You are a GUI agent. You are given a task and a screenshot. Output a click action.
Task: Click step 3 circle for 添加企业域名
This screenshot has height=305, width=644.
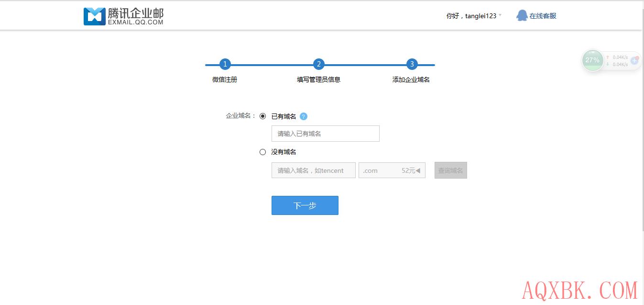pos(412,64)
